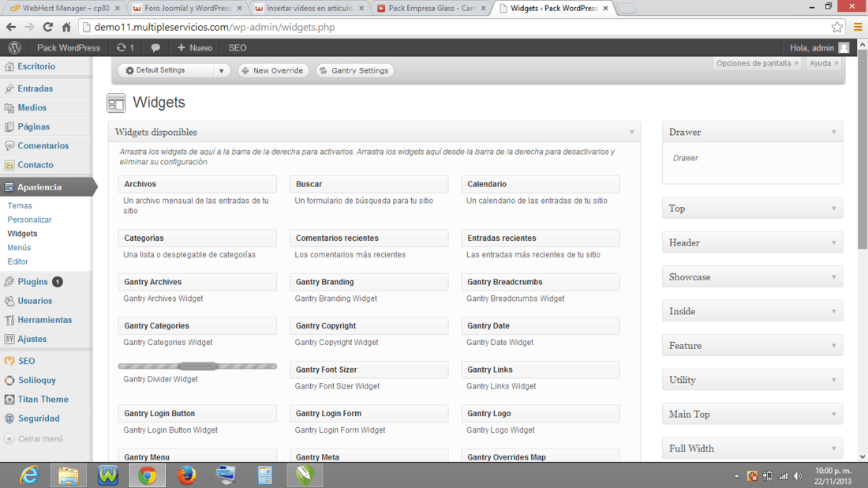Viewport: 868px width, 488px height.
Task: Reload the page with refresh icon
Action: 47,27
